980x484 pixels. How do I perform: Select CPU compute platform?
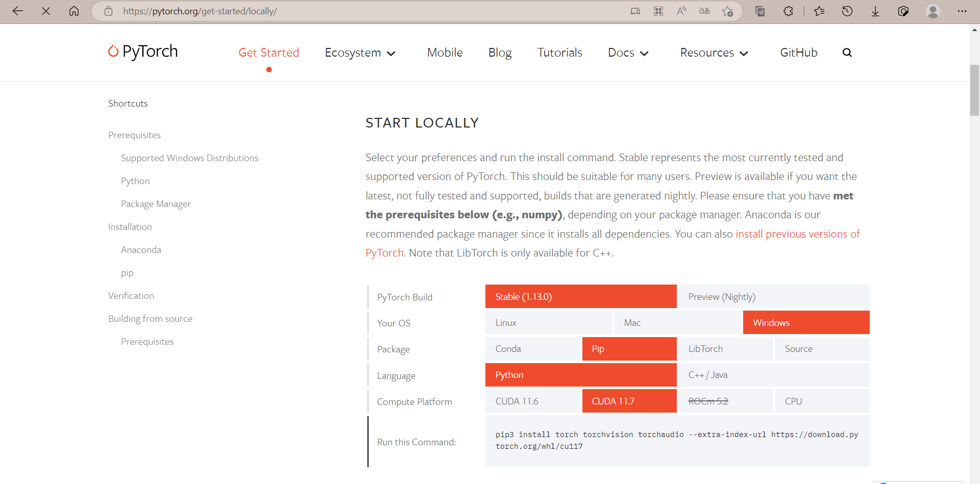point(822,401)
